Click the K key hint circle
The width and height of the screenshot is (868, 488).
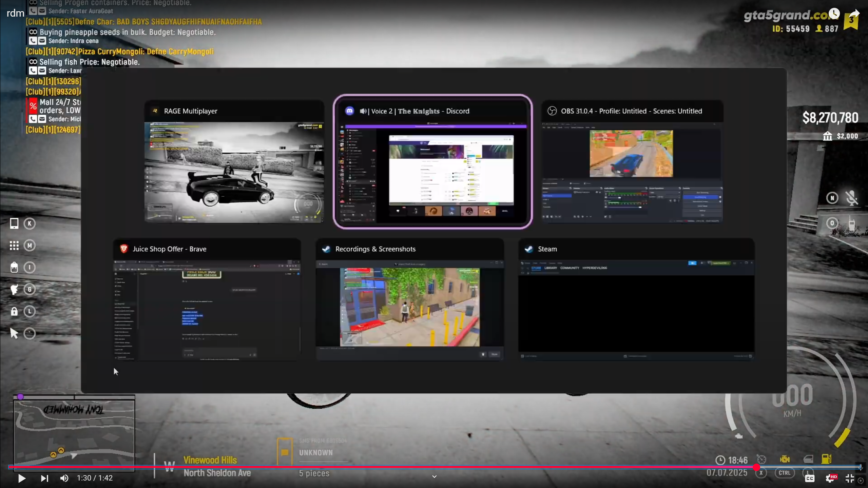coord(30,223)
